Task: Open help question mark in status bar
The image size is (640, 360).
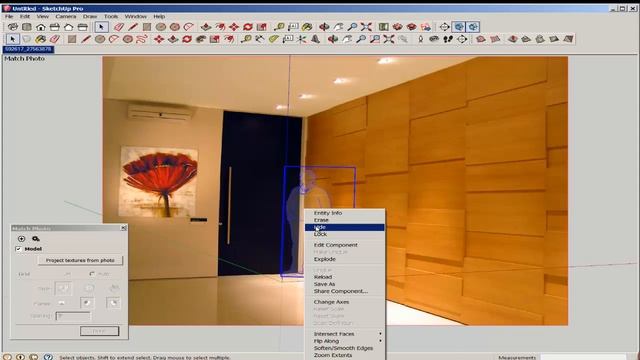Action: (x=48, y=357)
